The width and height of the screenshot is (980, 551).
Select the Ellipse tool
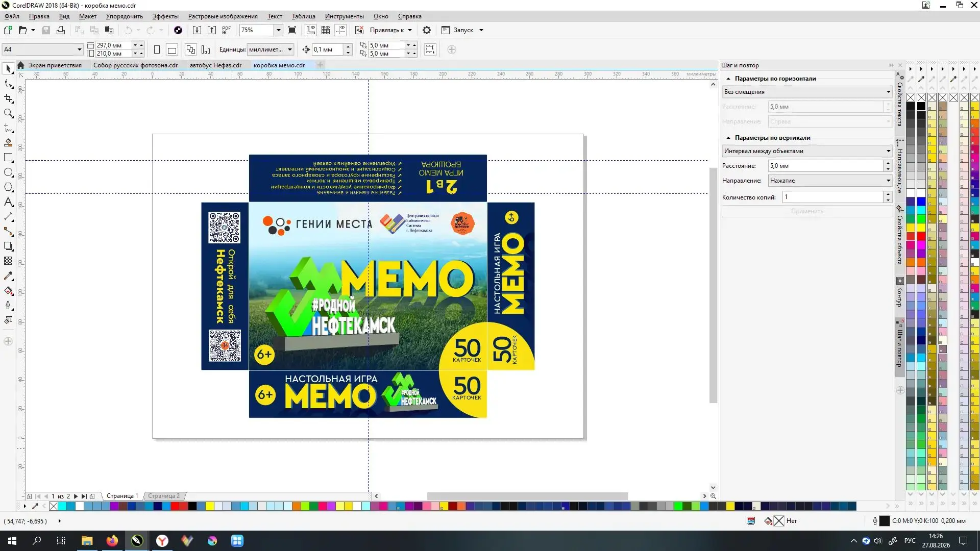tap(8, 172)
